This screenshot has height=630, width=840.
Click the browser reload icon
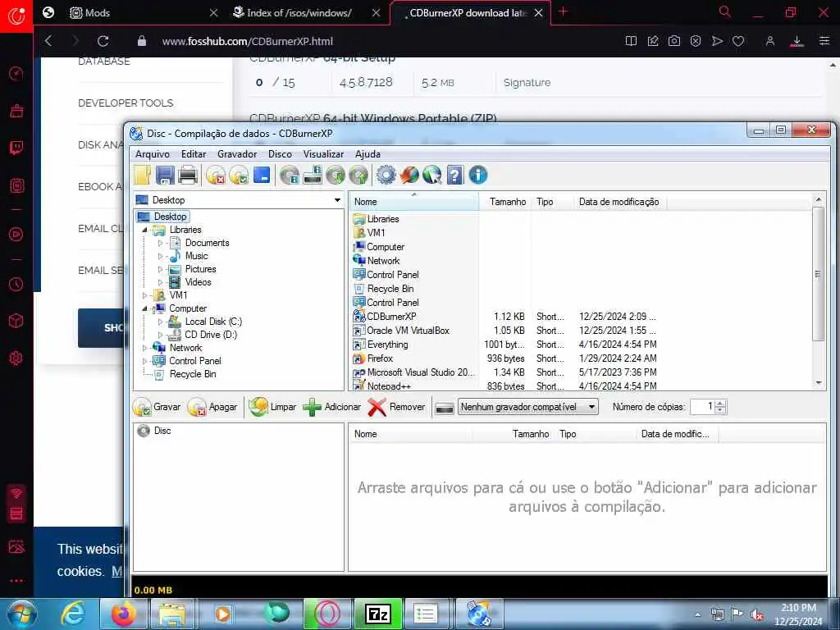click(x=103, y=41)
